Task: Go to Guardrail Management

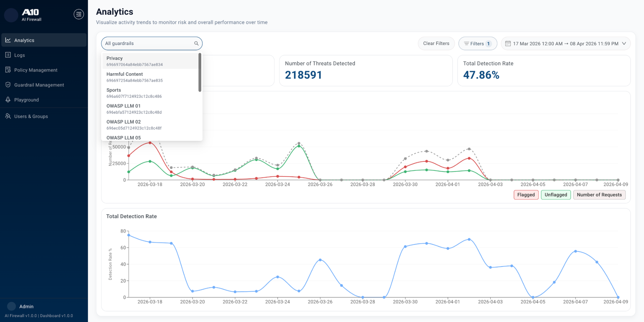Action: pos(39,85)
